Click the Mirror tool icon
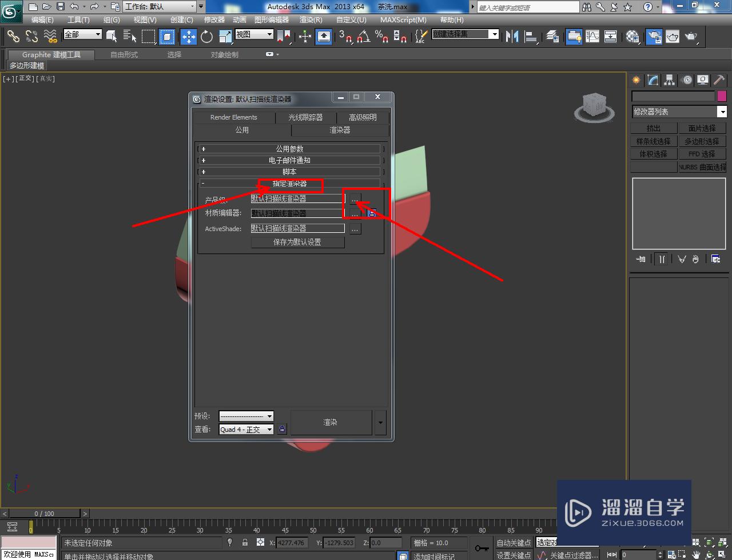 [x=512, y=37]
